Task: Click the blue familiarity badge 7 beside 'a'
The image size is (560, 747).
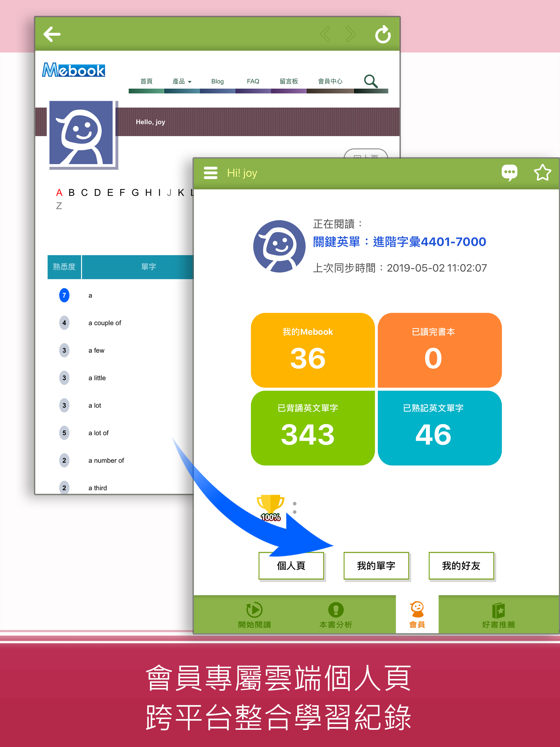Action: 64,296
